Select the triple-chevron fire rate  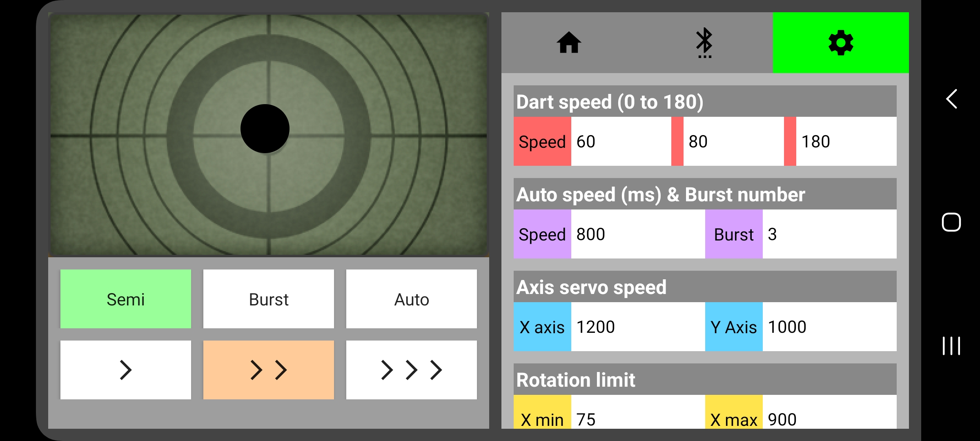coord(411,370)
